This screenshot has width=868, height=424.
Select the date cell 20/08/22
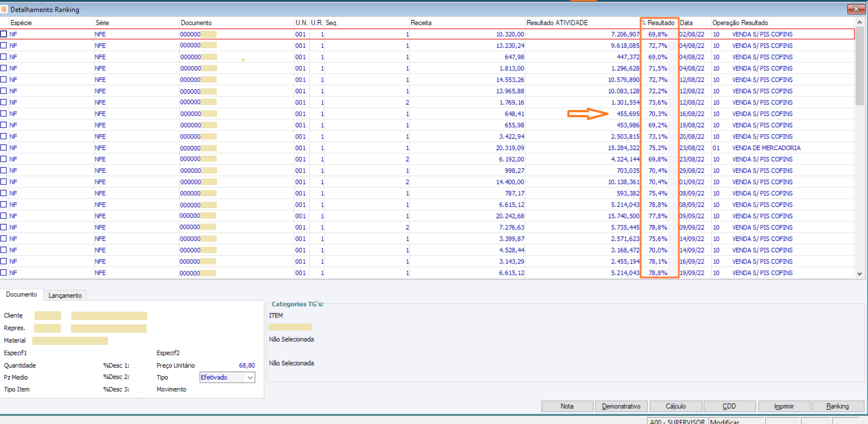click(x=692, y=136)
